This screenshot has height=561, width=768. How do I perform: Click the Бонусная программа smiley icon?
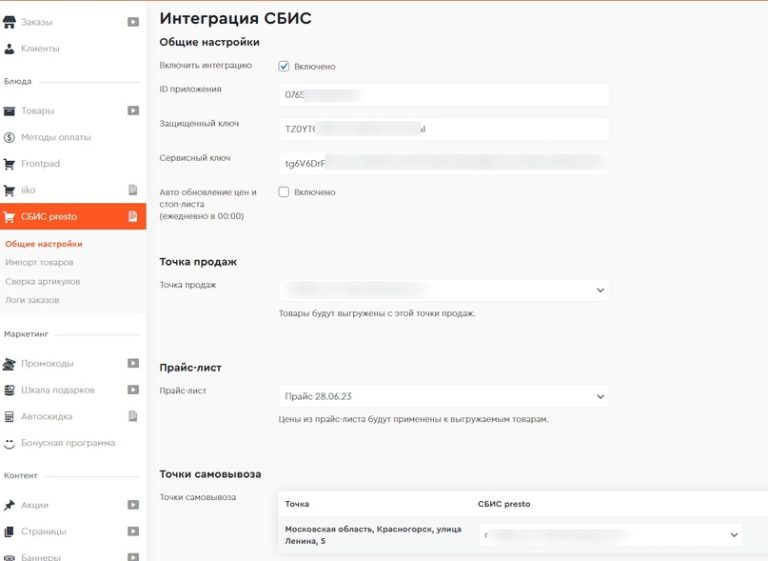10,443
